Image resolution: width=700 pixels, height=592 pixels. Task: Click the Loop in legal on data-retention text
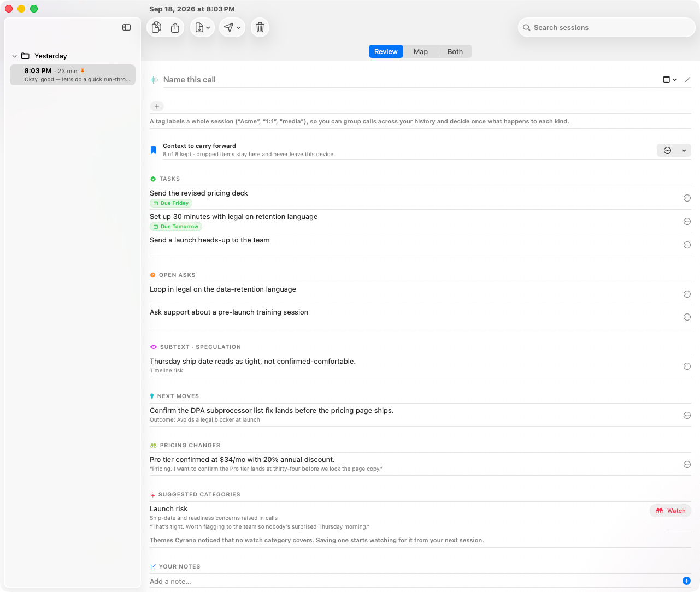coord(223,289)
